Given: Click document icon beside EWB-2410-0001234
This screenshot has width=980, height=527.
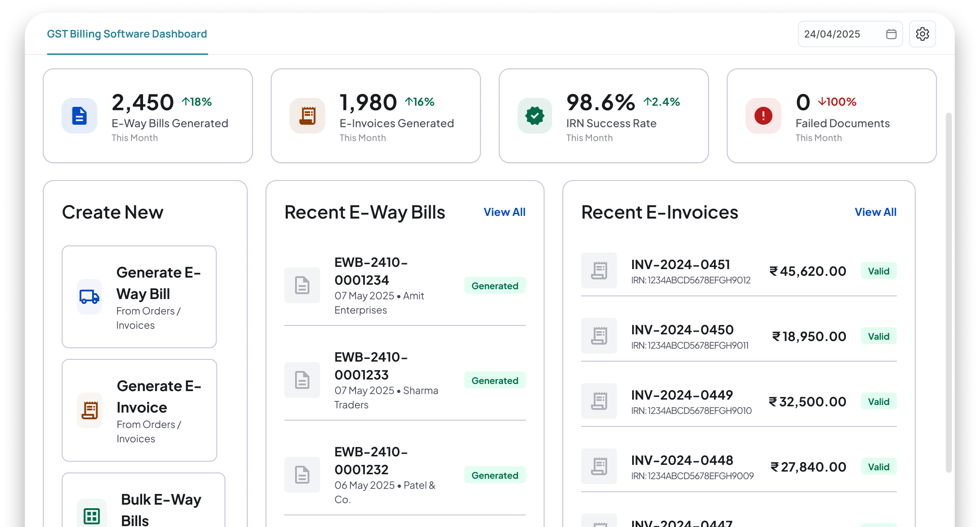Looking at the screenshot, I should (302, 285).
